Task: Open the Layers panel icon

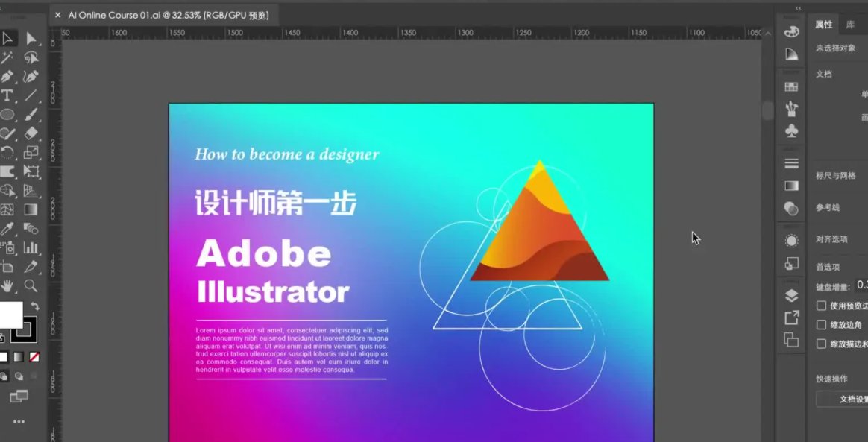Action: 792,296
